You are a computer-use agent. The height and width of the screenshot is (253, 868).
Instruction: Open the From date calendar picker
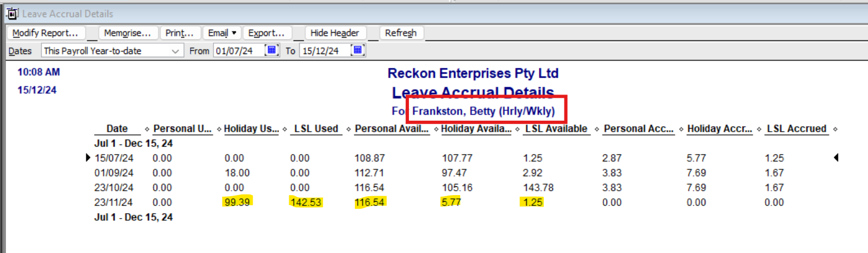click(271, 50)
